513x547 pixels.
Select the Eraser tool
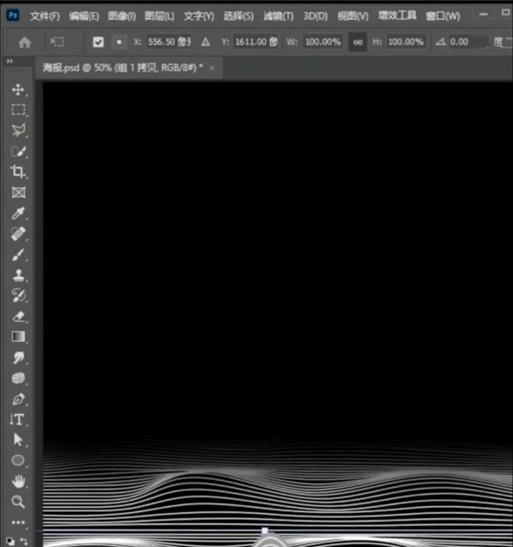[x=18, y=316]
